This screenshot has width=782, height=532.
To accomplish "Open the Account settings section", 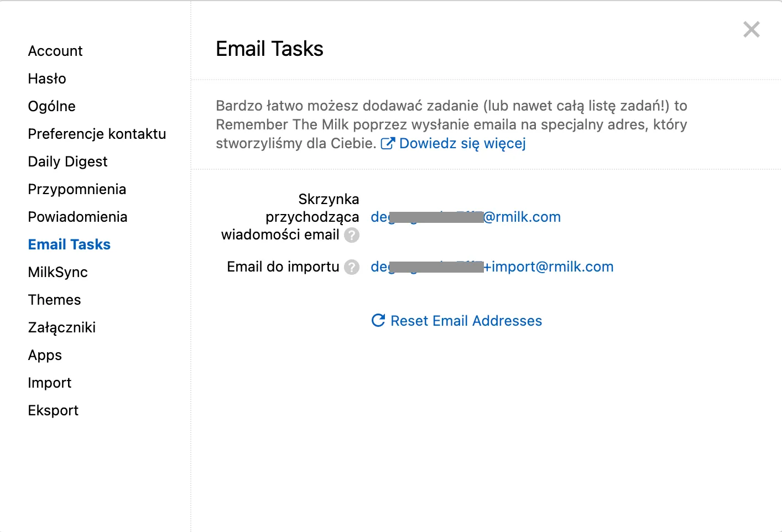I will tap(55, 51).
